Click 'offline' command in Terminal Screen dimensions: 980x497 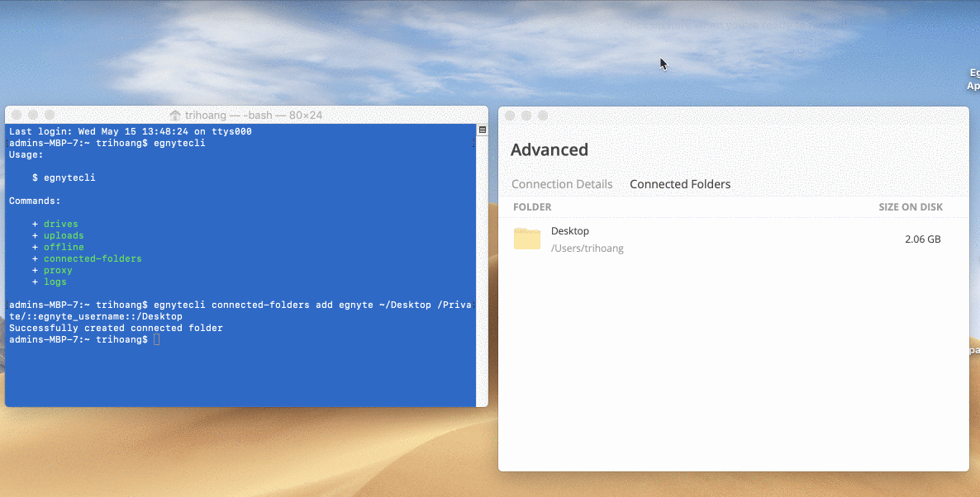tap(64, 247)
